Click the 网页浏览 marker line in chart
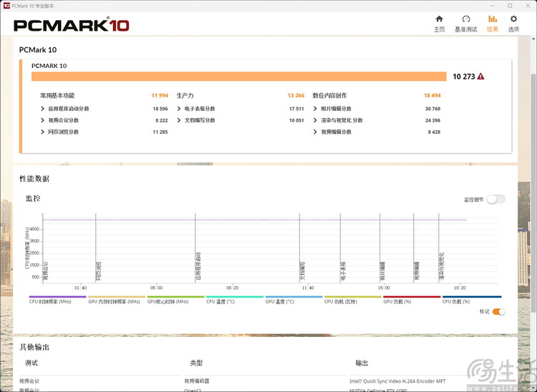Viewport: 537px width, 392px height. [x=95, y=248]
